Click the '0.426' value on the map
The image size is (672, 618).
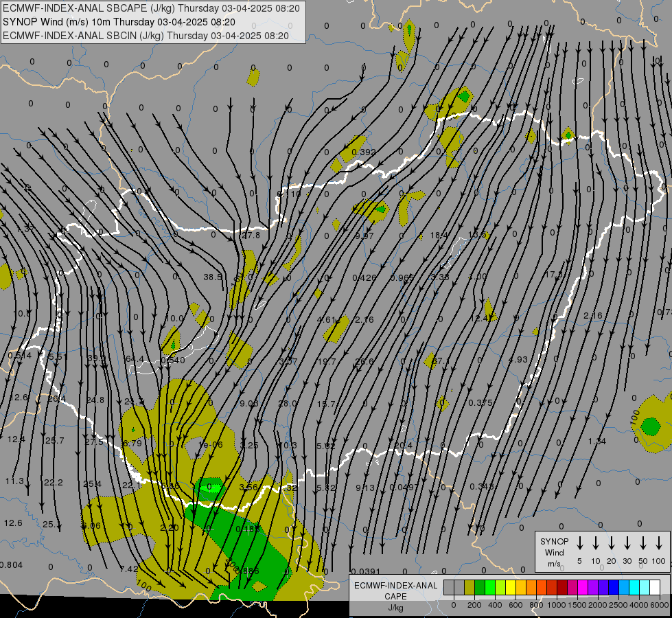(x=364, y=278)
